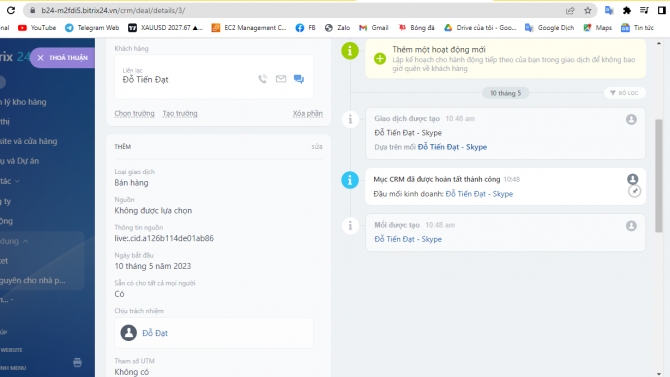Click the Không được lựa chọn source value
Viewport: 670px width, 377px height.
(153, 211)
